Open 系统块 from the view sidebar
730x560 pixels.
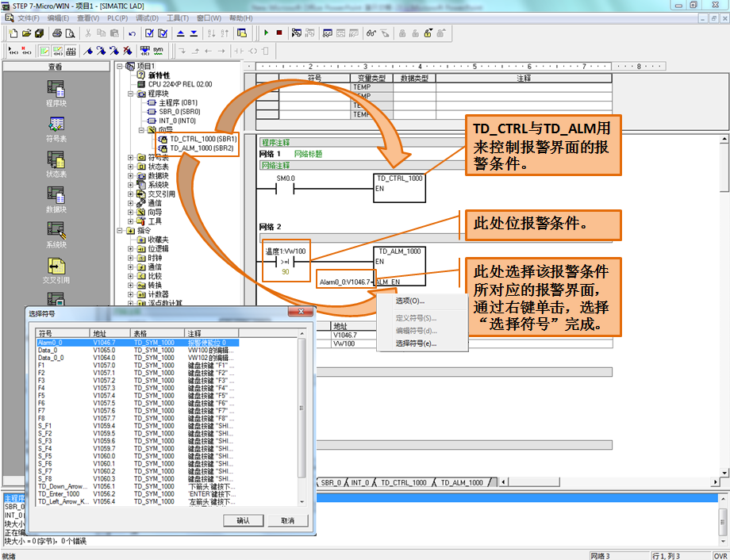coord(56,235)
